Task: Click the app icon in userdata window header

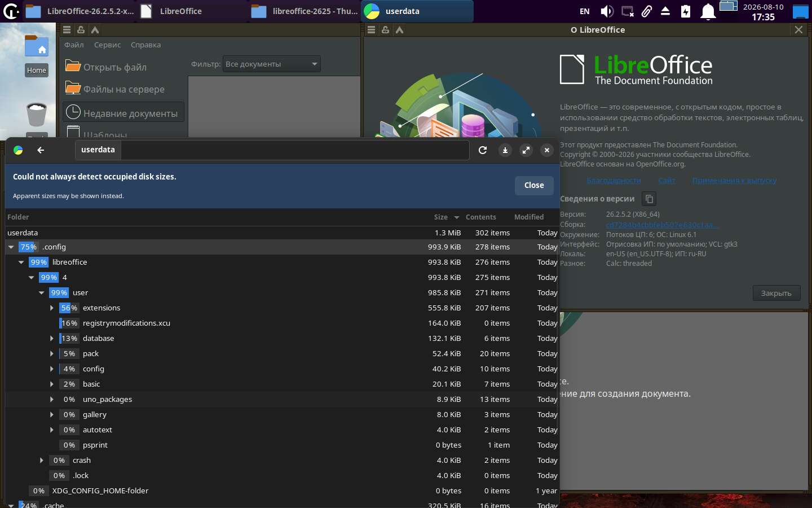Action: [18, 150]
